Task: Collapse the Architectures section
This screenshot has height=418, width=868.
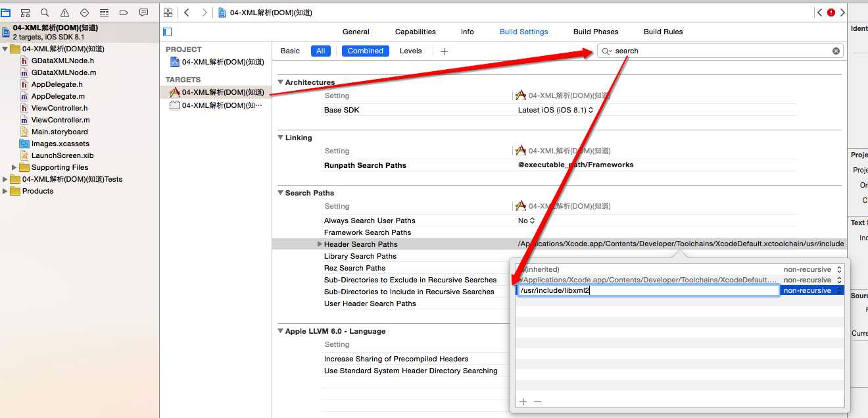Action: tap(280, 82)
